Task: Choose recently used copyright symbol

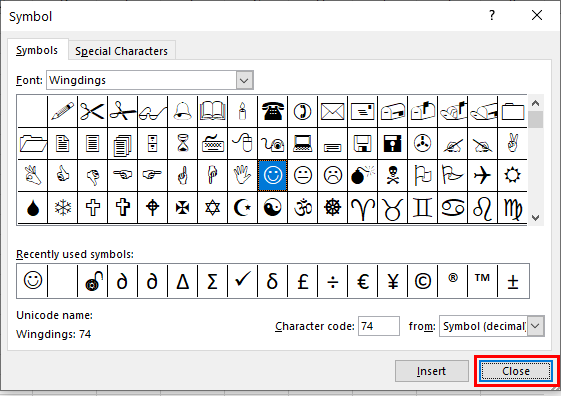Action: [422, 281]
